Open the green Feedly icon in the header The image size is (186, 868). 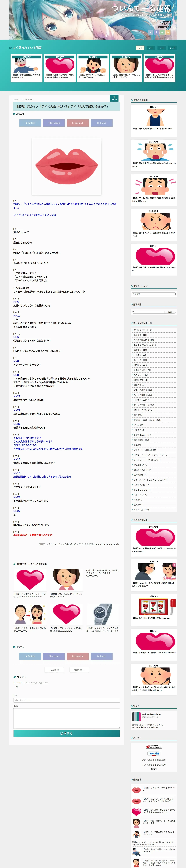coord(162,33)
